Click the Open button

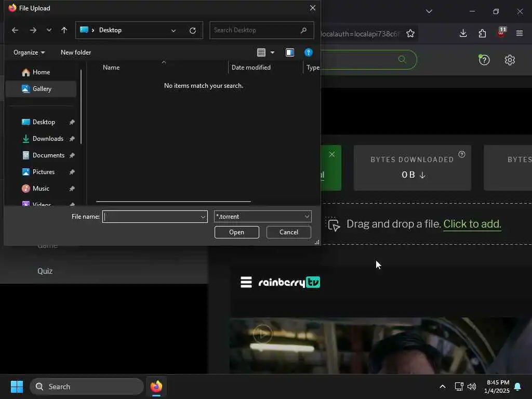236,232
